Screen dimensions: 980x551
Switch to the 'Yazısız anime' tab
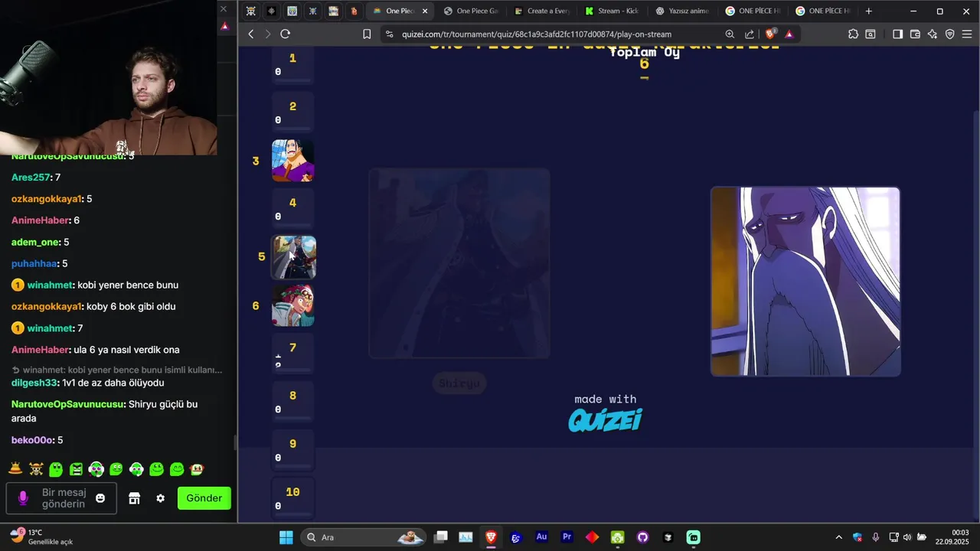point(684,11)
